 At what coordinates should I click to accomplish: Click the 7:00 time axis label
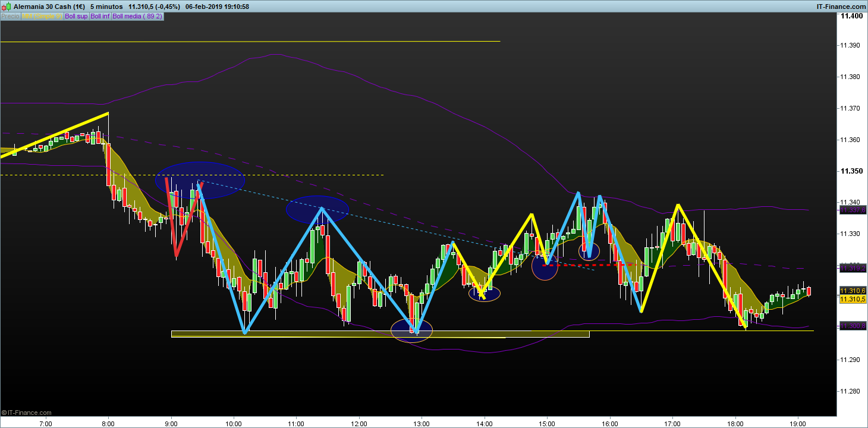[x=45, y=424]
